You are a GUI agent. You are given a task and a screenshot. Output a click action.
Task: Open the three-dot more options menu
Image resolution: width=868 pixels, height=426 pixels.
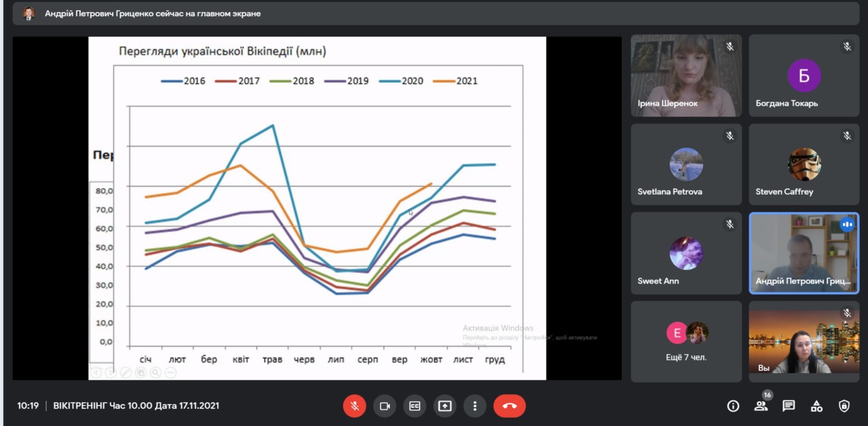[x=475, y=406]
